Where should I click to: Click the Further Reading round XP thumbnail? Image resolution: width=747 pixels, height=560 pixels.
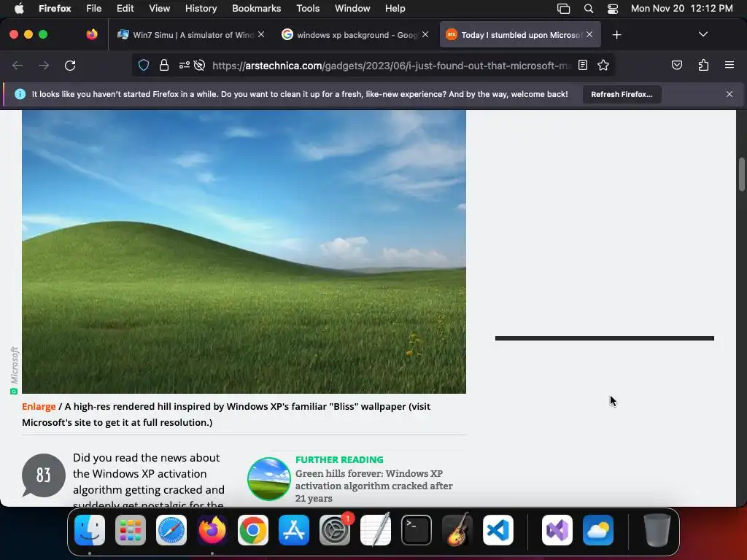[268, 479]
